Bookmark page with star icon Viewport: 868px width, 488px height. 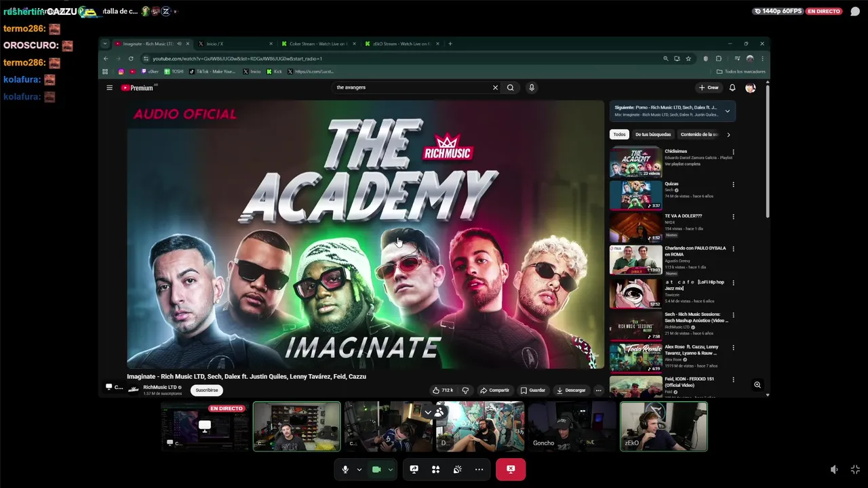pos(688,58)
